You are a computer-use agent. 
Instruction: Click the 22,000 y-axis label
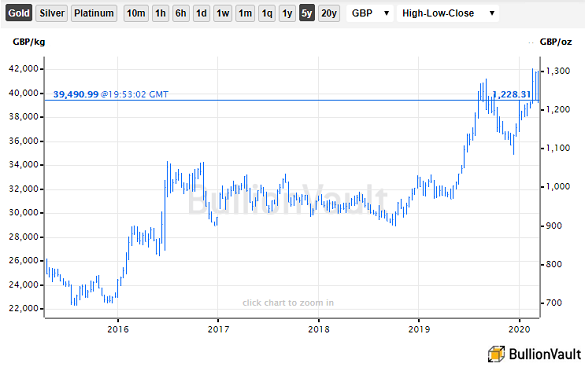[x=24, y=308]
